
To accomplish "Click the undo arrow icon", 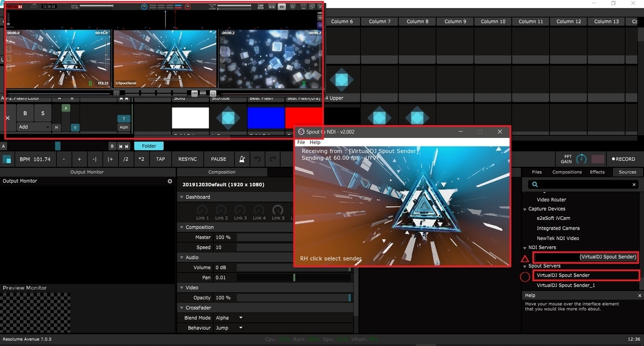I will pos(258,159).
